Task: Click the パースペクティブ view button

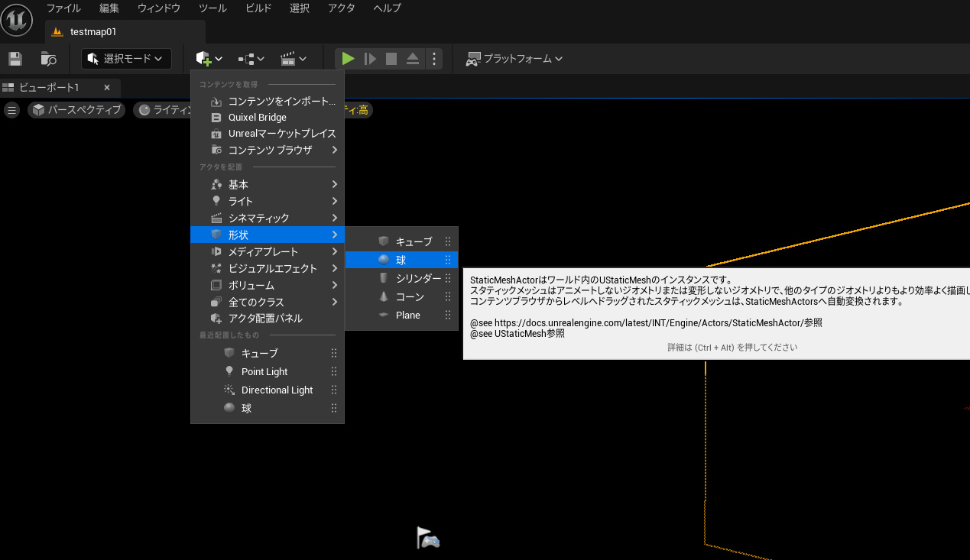Action: click(x=76, y=110)
